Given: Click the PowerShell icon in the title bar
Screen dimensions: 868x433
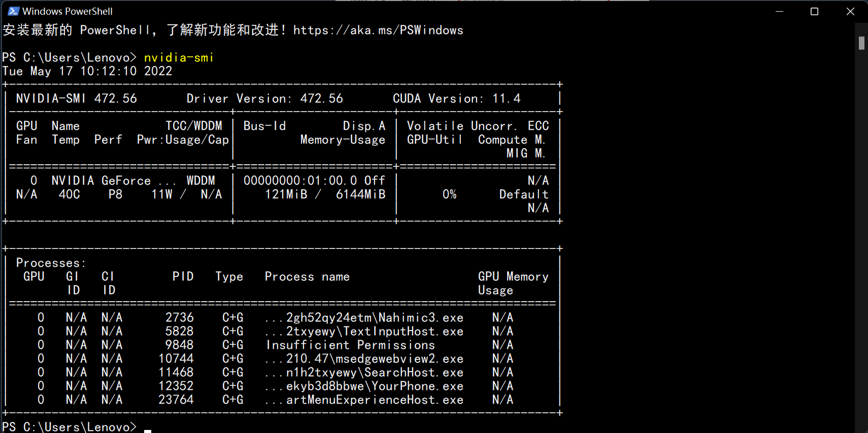Looking at the screenshot, I should point(13,11).
